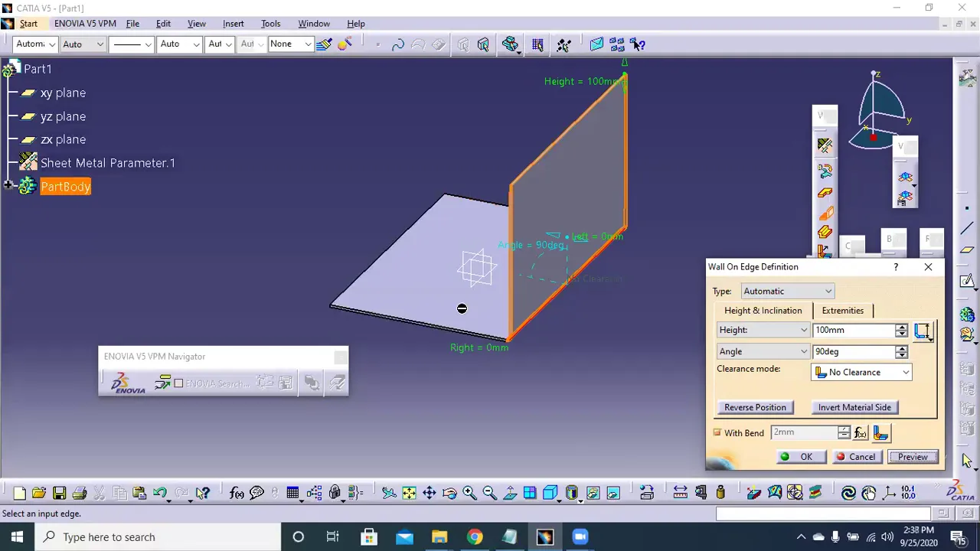Open the Angle parameter type dropdown
This screenshot has height=551, width=980.
click(x=763, y=351)
